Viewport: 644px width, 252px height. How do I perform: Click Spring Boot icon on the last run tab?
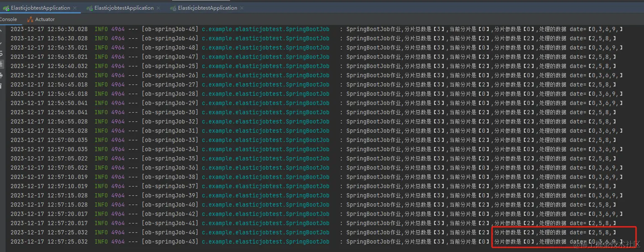coord(173,8)
